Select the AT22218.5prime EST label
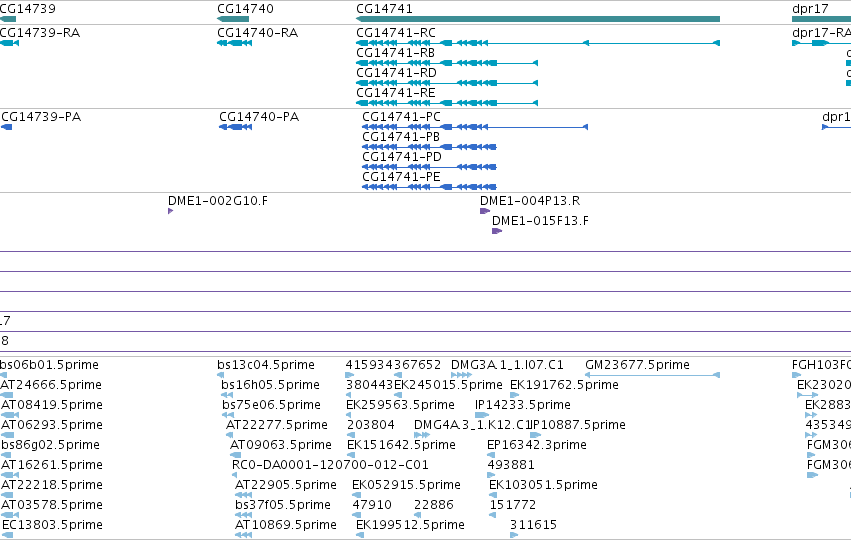This screenshot has height=540, width=851. tap(52, 485)
